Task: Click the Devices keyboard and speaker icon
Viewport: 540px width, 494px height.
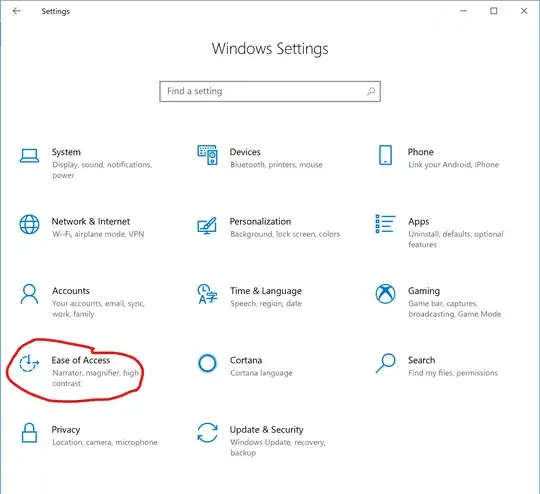Action: (x=207, y=155)
